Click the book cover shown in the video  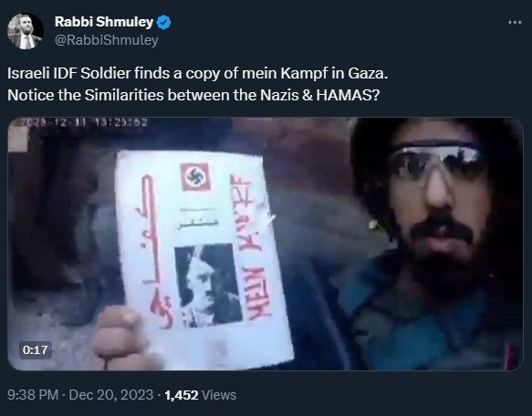(x=203, y=258)
